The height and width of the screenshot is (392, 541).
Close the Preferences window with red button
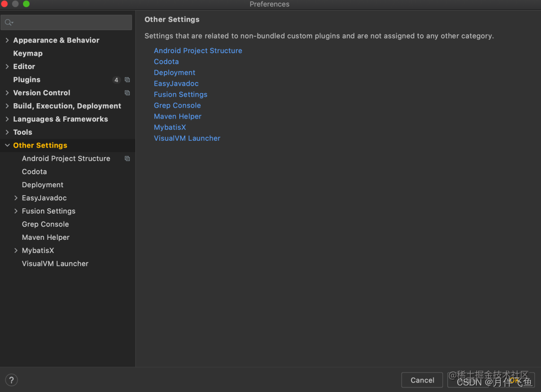coord(4,4)
